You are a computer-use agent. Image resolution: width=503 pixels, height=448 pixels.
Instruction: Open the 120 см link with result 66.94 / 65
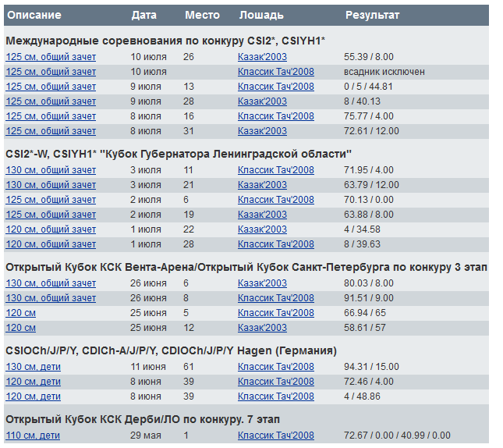click(x=20, y=313)
